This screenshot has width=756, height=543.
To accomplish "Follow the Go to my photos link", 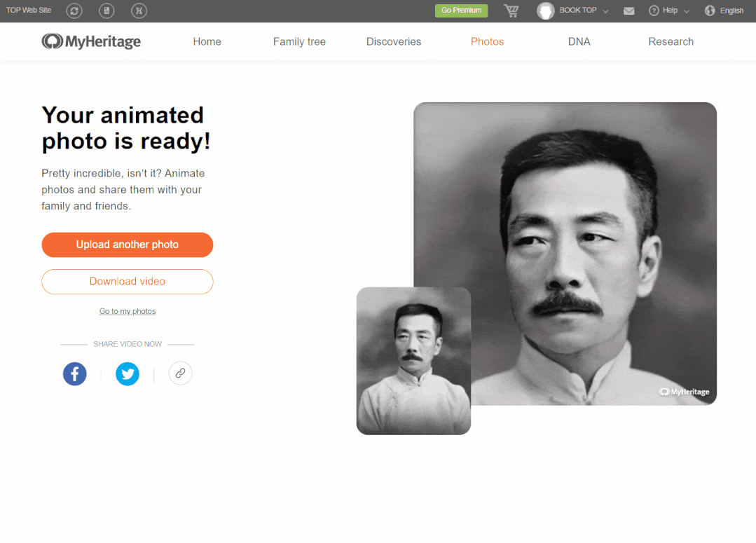I will point(128,312).
